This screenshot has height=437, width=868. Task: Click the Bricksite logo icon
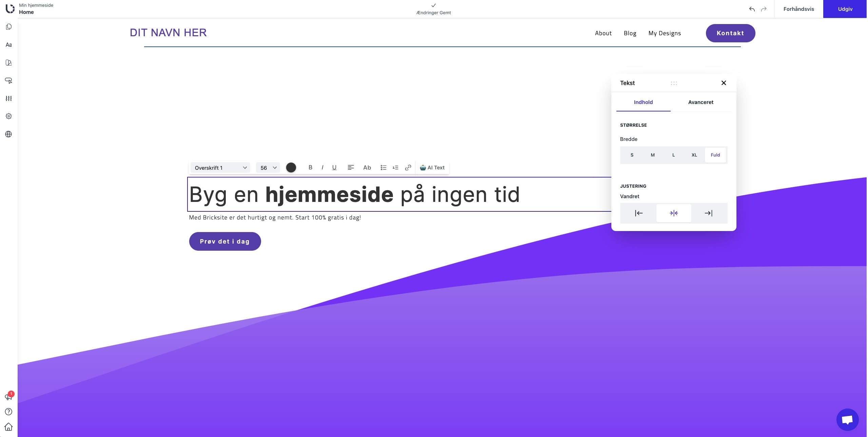[10, 9]
